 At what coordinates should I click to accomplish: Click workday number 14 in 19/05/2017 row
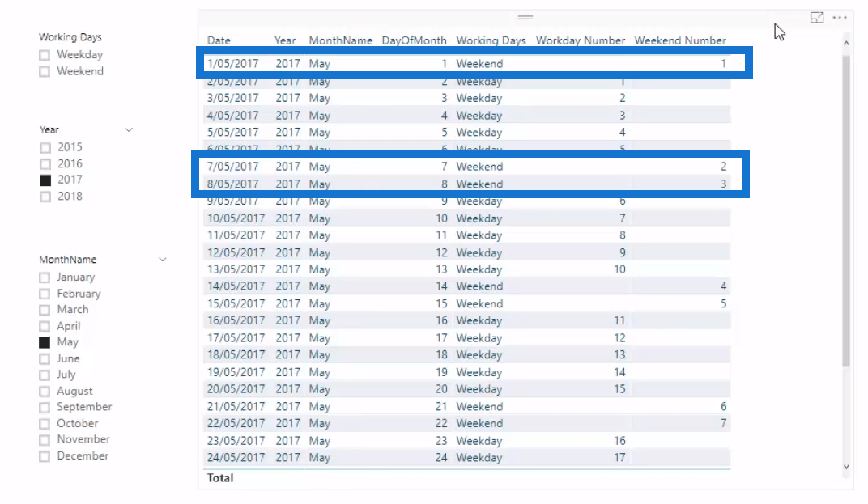tap(619, 372)
